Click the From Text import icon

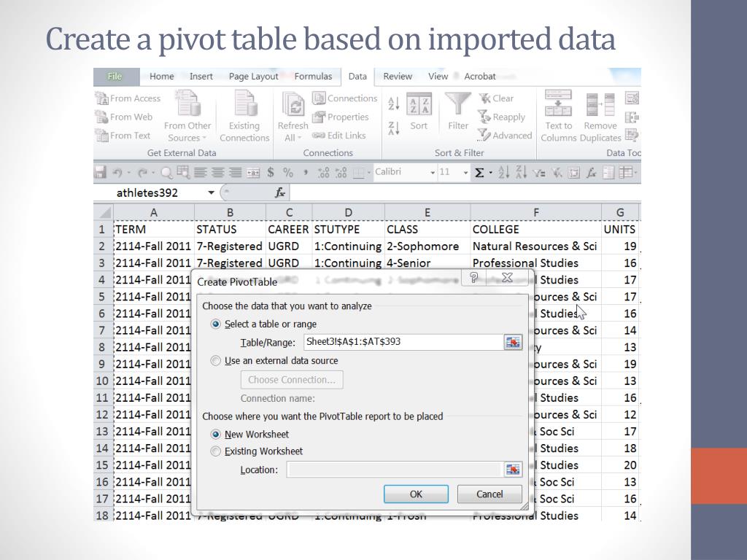pyautogui.click(x=101, y=135)
